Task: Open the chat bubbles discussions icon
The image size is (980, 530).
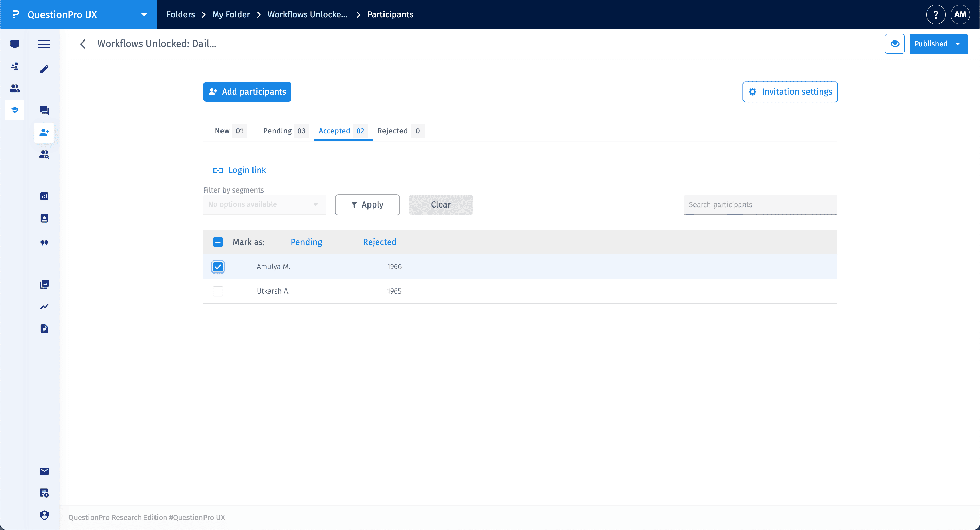Action: (x=44, y=110)
